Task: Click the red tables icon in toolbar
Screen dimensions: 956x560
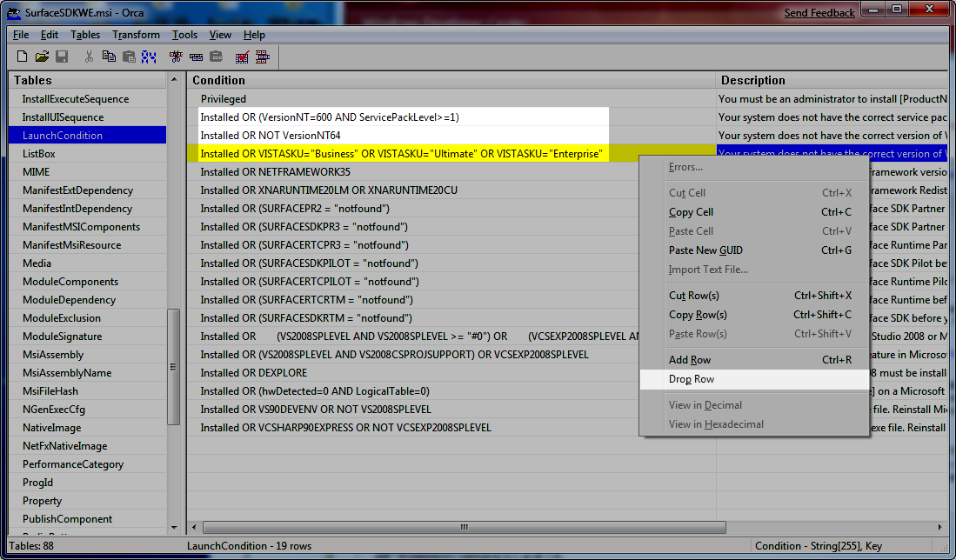Action: tap(262, 57)
